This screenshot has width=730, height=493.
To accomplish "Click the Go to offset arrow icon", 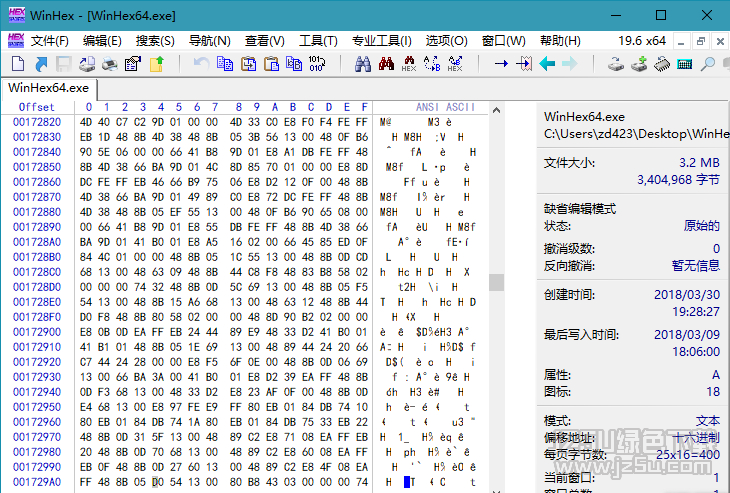I will (x=501, y=63).
